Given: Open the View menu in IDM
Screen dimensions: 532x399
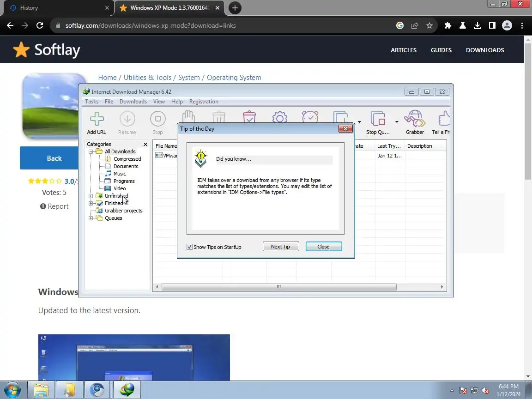Looking at the screenshot, I should coord(159,102).
